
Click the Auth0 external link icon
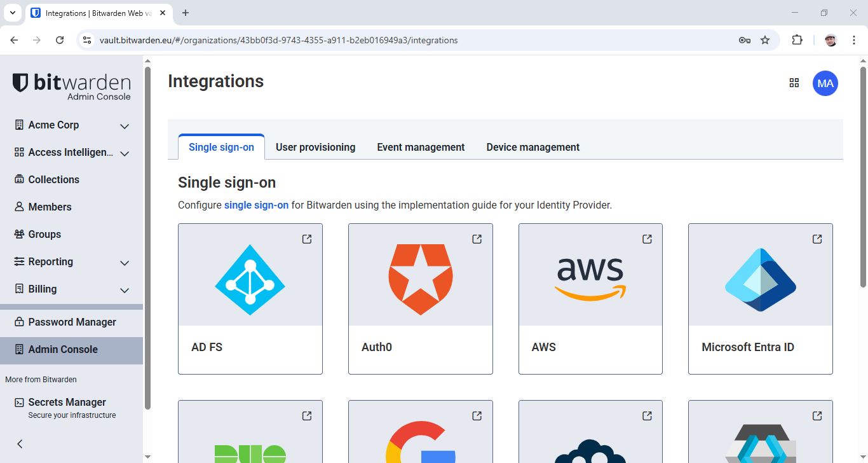click(x=477, y=239)
